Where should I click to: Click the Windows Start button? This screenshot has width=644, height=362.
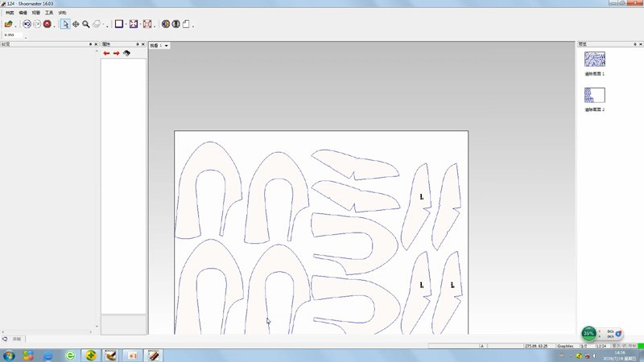pos(9,355)
